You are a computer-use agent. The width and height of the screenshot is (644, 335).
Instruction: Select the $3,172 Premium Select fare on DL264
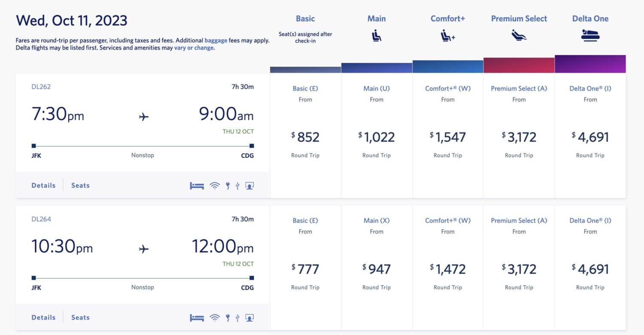tap(519, 269)
